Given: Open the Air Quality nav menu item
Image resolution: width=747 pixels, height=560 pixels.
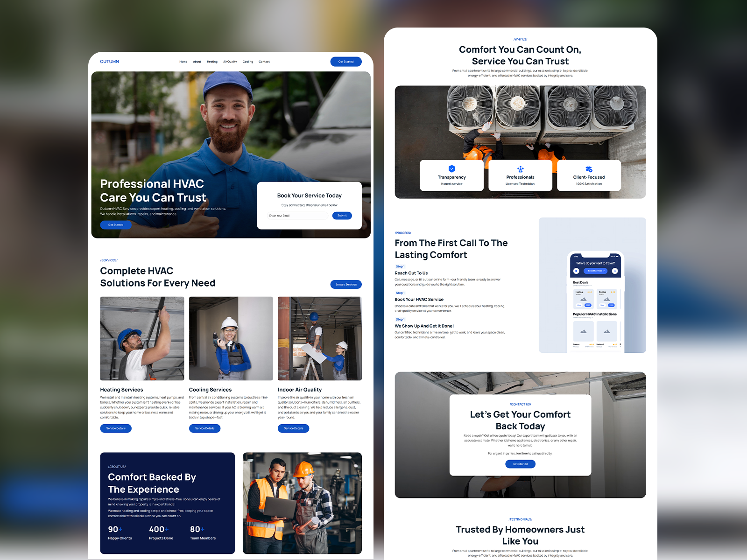Looking at the screenshot, I should click(x=230, y=62).
